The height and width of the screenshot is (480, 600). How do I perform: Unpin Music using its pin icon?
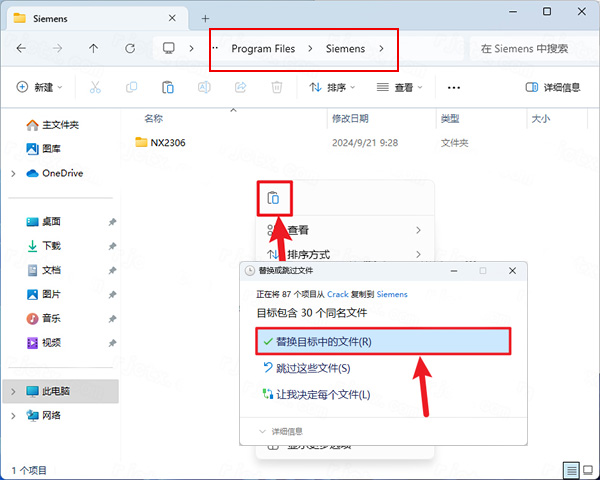tap(112, 318)
